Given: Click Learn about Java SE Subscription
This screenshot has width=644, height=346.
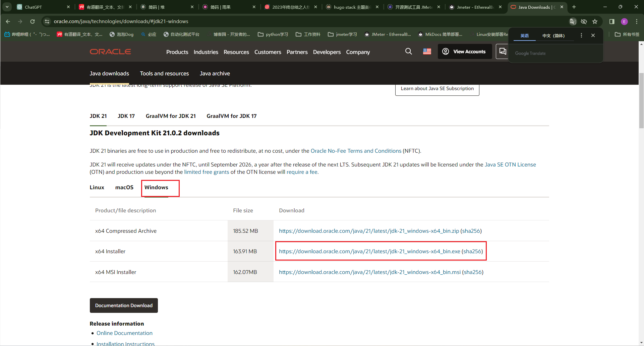Looking at the screenshot, I should pos(437,89).
